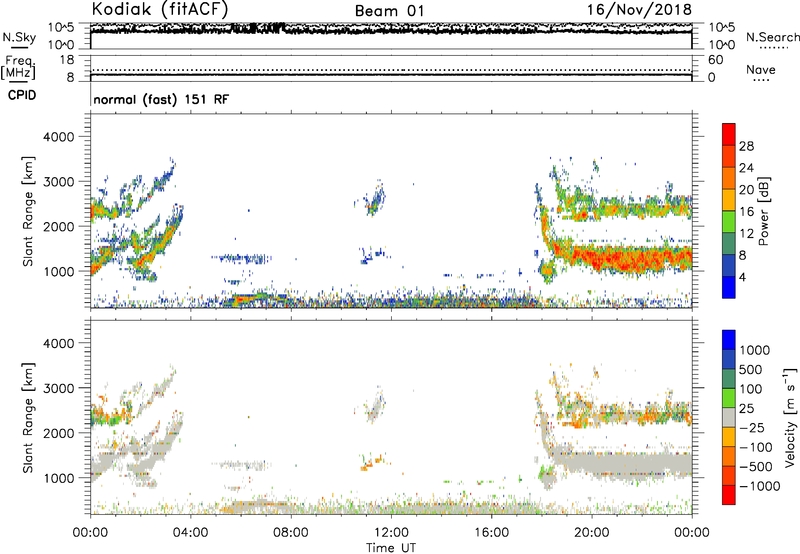
Task: Click the Beam 01 label
Action: click(389, 11)
